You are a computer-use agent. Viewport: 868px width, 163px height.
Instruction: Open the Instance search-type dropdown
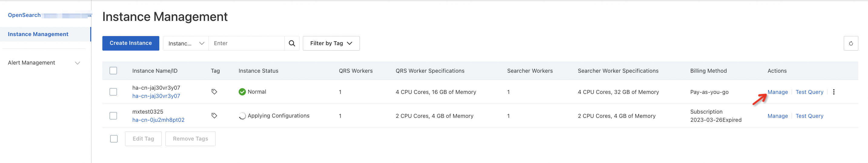click(x=186, y=43)
